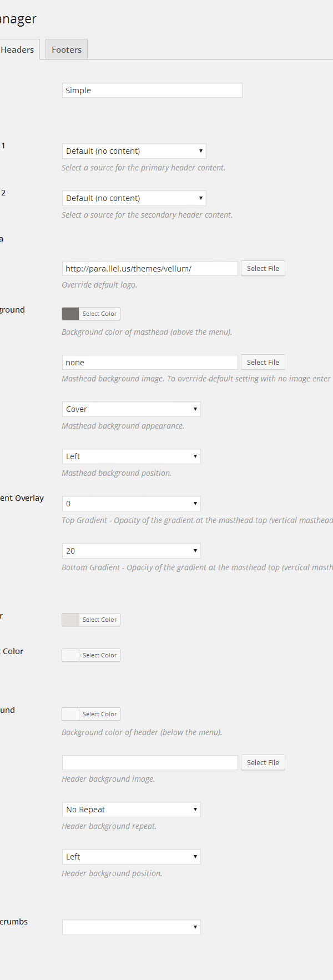Click the name field containing Simple
This screenshot has width=333, height=980.
coord(152,91)
